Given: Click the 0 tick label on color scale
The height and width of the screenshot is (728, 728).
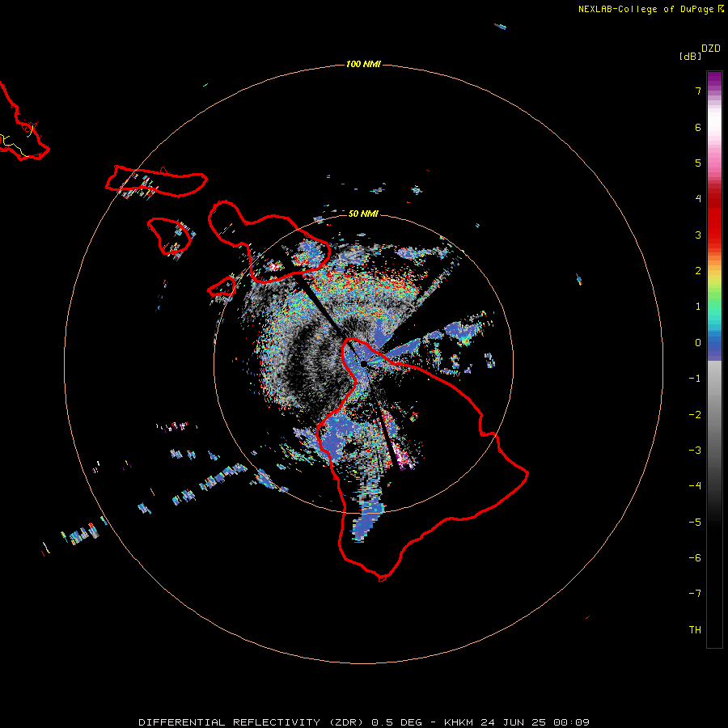Looking at the screenshot, I should tap(698, 343).
